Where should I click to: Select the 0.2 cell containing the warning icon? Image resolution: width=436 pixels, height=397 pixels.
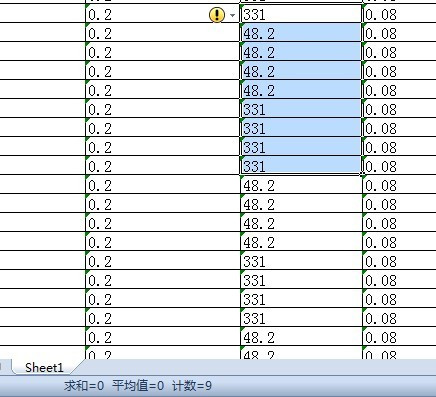coord(163,14)
